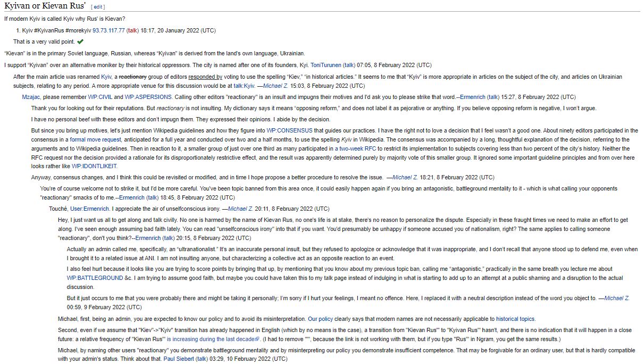The height and width of the screenshot is (364, 644).
Task: Open talk link beside Ermenrich at 18:45
Action: click(153, 197)
